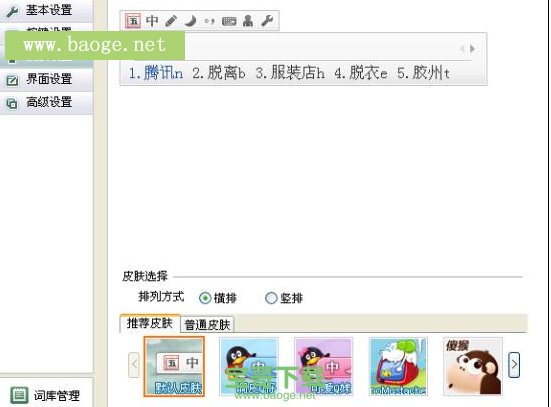Click the 界面设置 sidebar icon

[x=12, y=80]
